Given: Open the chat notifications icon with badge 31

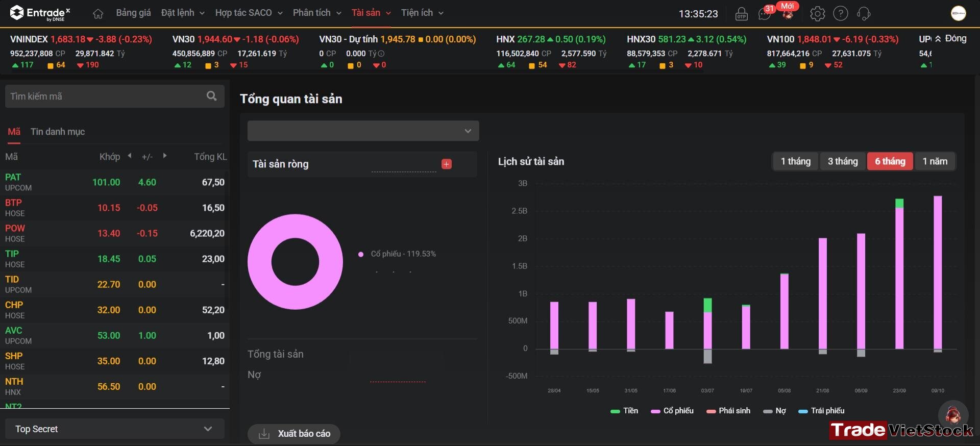Looking at the screenshot, I should pyautogui.click(x=765, y=14).
